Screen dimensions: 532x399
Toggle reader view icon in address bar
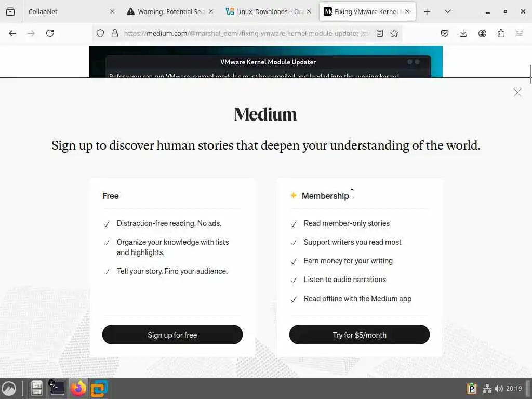click(x=380, y=33)
